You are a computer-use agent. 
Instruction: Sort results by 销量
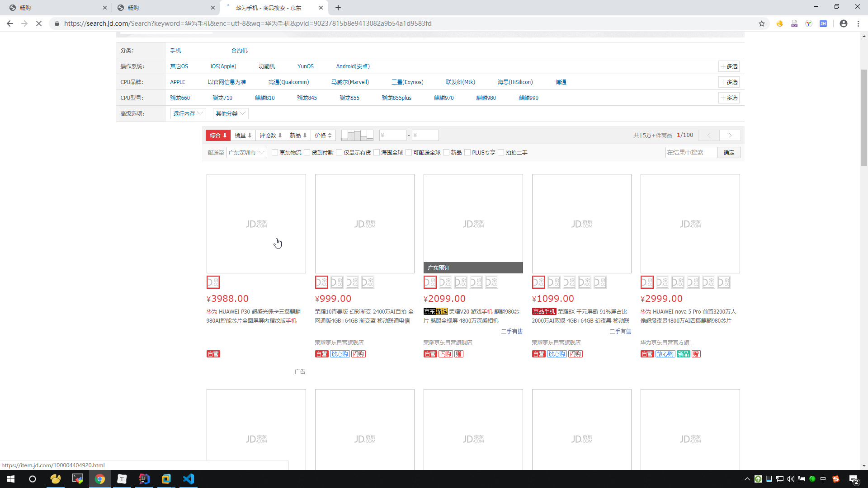click(x=243, y=135)
